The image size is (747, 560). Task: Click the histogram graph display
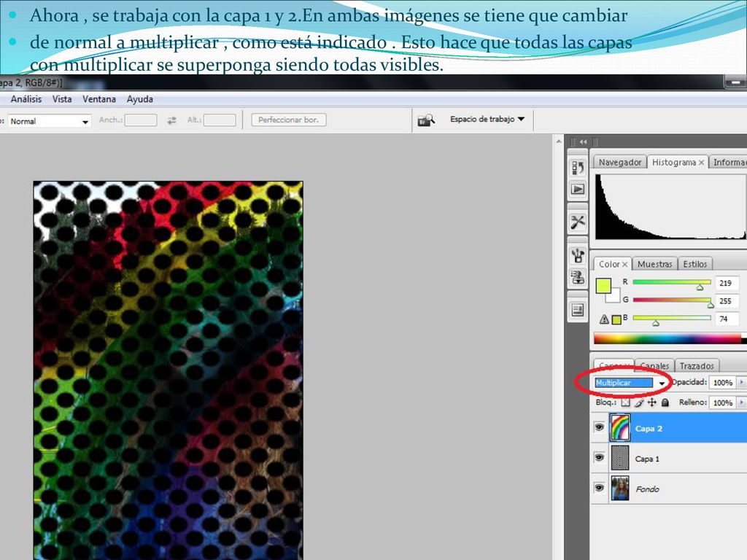(670, 206)
